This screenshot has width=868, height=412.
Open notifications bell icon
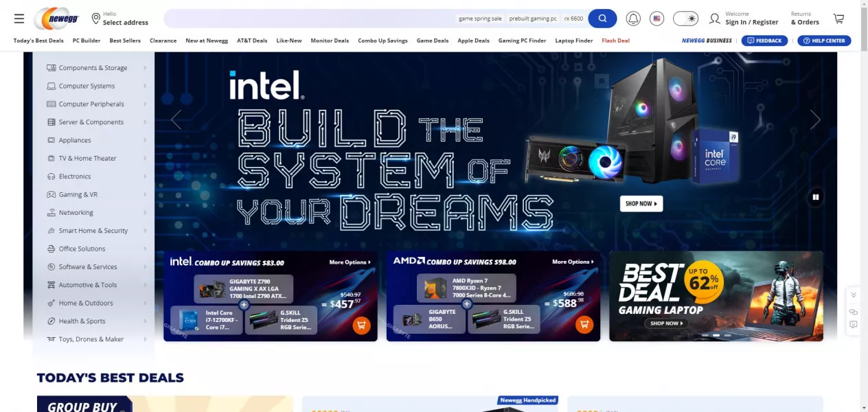[633, 19]
